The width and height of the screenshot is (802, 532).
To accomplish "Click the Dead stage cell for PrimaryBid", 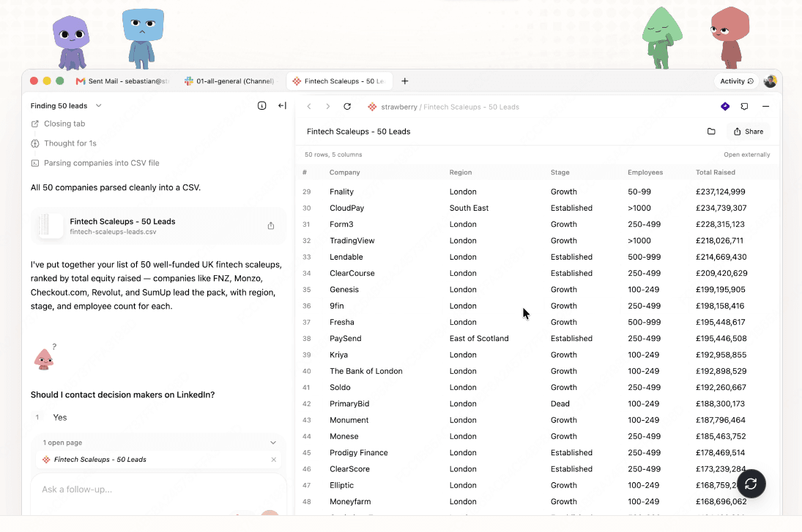I will 560,404.
